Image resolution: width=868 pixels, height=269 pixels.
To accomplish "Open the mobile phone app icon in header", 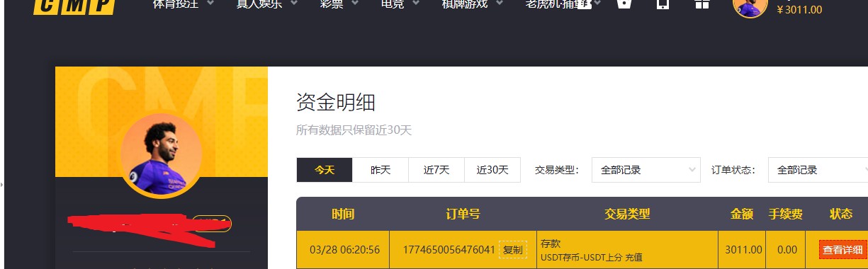I will tap(663, 4).
